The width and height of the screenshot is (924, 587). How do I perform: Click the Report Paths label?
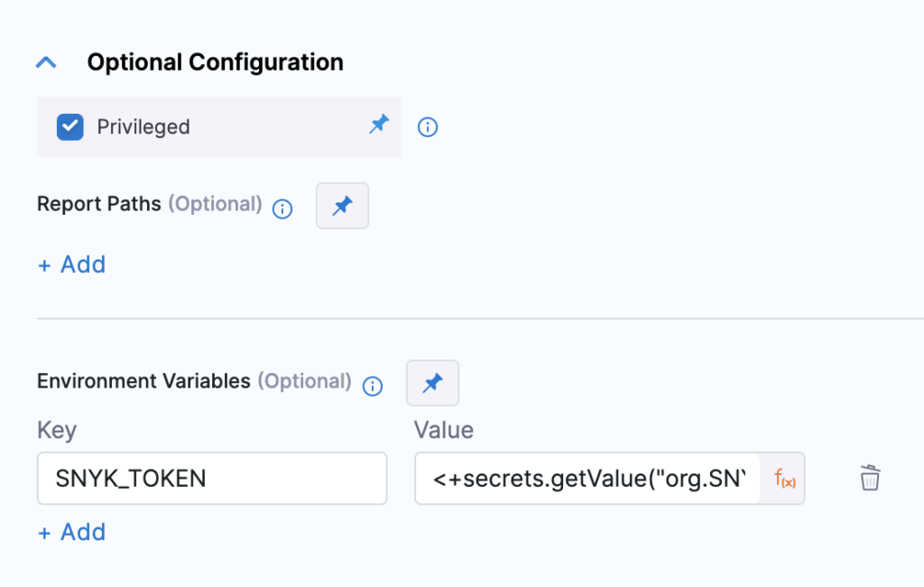99,204
